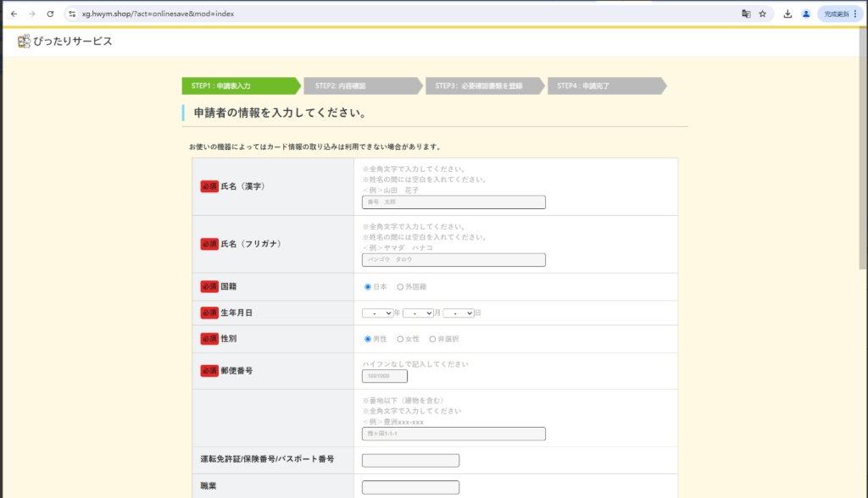This screenshot has width=868, height=498.
Task: Click the 氏名(フリガナ) input field
Action: [x=453, y=259]
